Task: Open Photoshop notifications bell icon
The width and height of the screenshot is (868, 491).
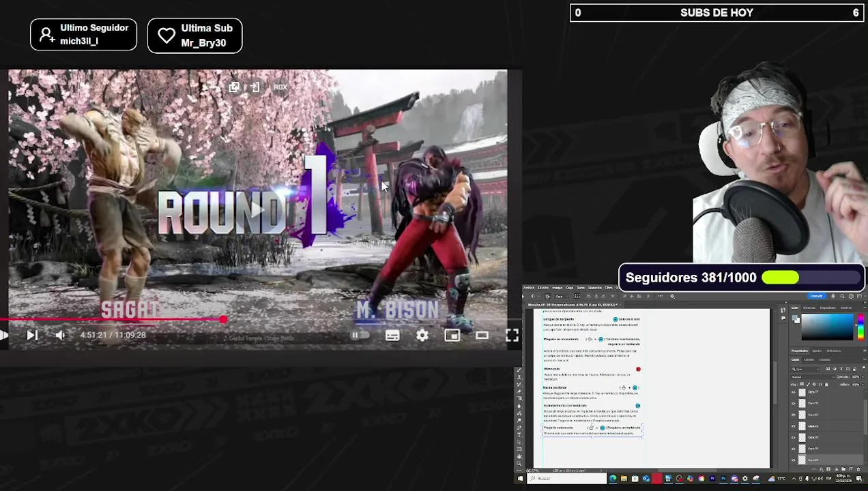Action: pyautogui.click(x=833, y=296)
